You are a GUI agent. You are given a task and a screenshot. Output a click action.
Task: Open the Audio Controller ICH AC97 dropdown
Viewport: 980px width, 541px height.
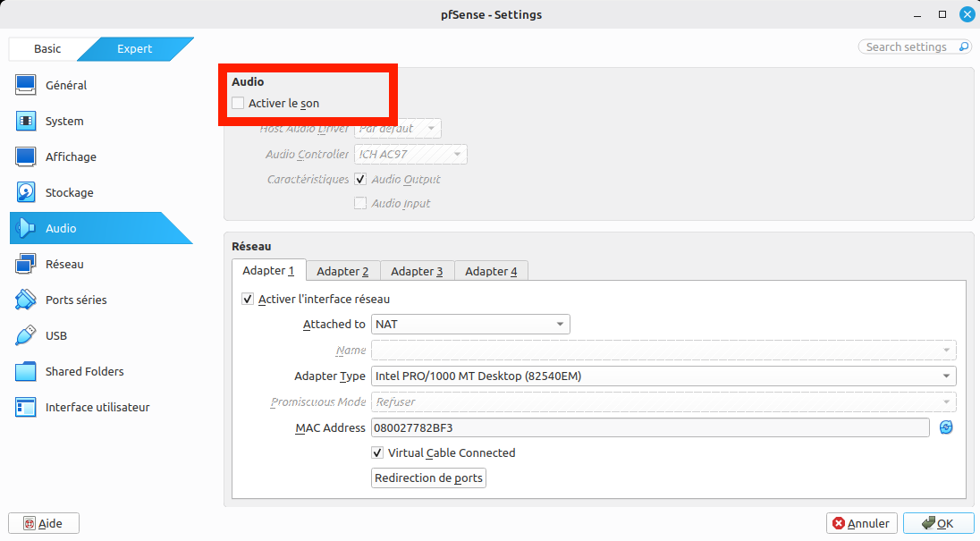pos(410,155)
